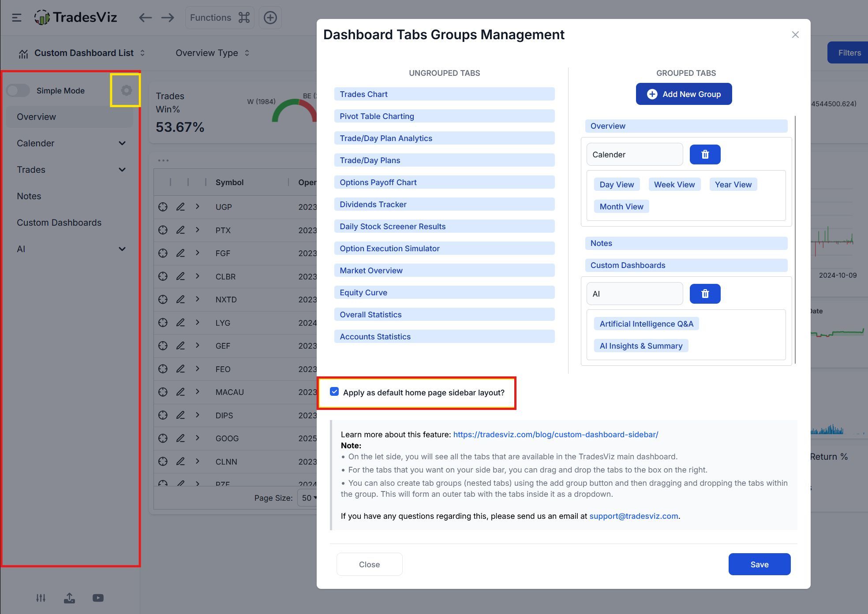Click the plus circle add-tab icon
Viewport: 868px width, 614px height.
270,18
